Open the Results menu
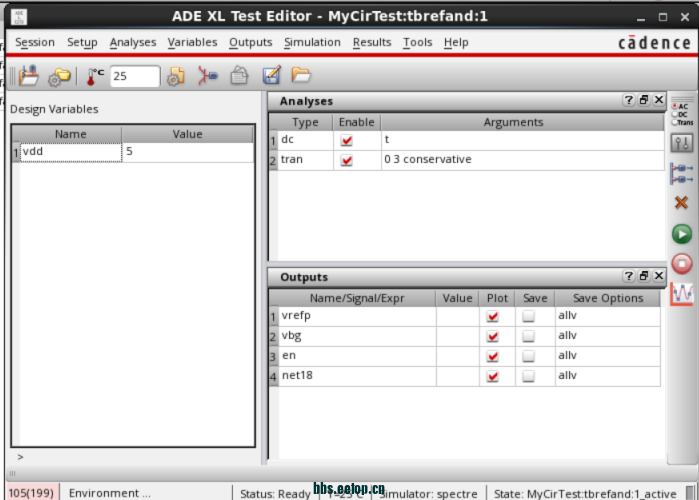 click(x=372, y=42)
